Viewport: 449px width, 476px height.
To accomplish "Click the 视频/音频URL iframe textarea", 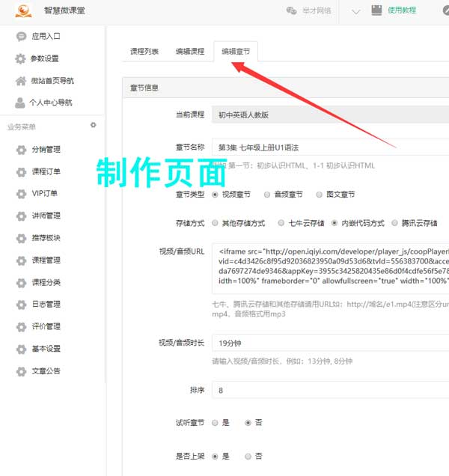I will 330,269.
